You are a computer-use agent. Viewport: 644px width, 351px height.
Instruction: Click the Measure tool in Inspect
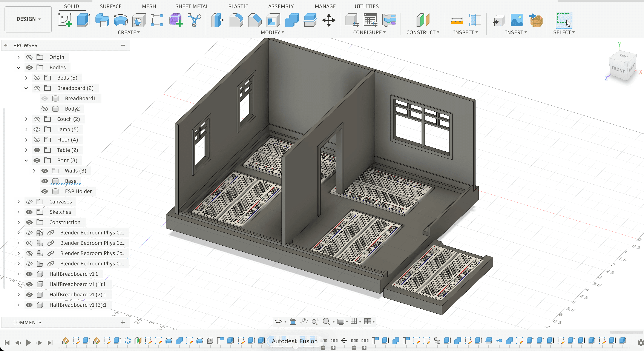(x=457, y=20)
